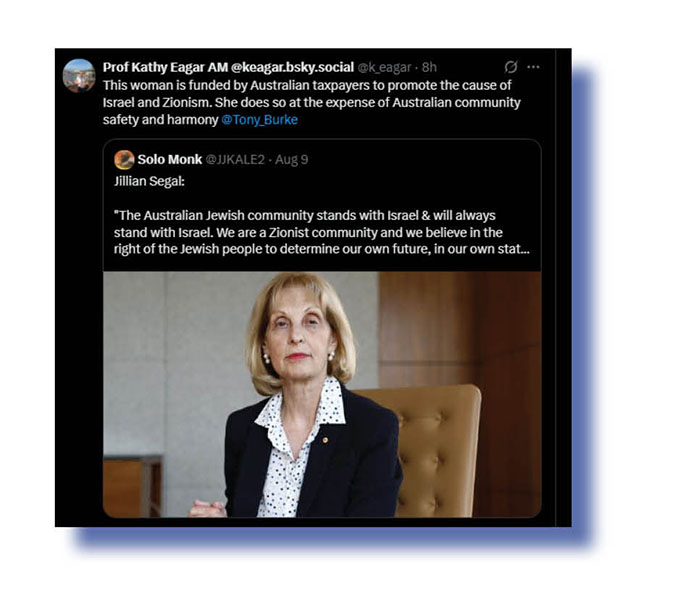Click the @k_eagar handle
The width and height of the screenshot is (680, 603).
click(x=384, y=67)
